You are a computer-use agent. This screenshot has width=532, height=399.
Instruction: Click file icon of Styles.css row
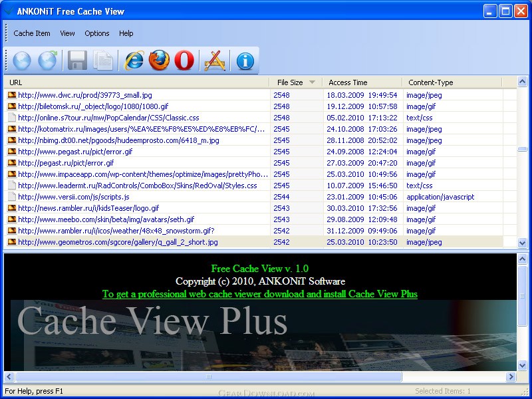tap(12, 186)
